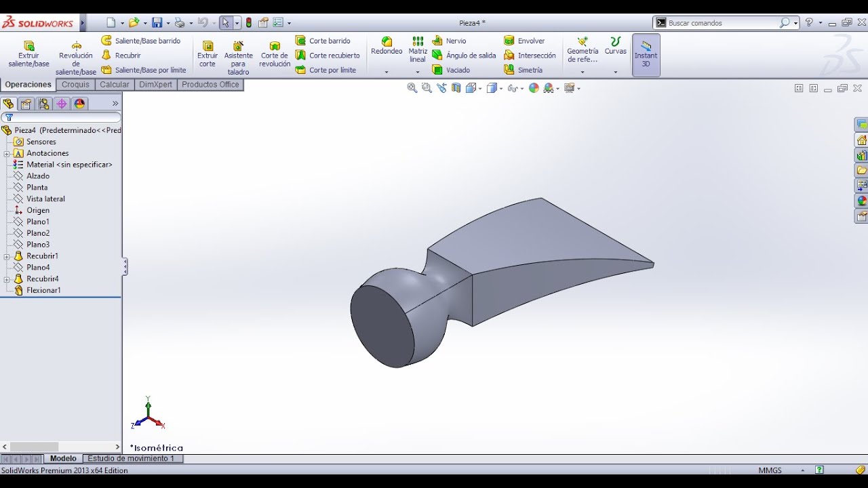
Task: Open Geometría de referencia tool
Action: click(x=583, y=50)
